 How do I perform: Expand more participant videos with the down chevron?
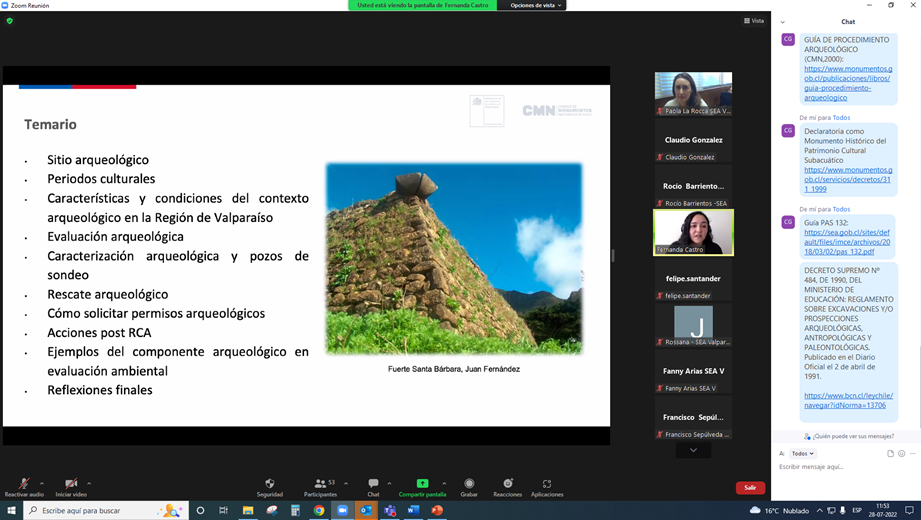693,450
